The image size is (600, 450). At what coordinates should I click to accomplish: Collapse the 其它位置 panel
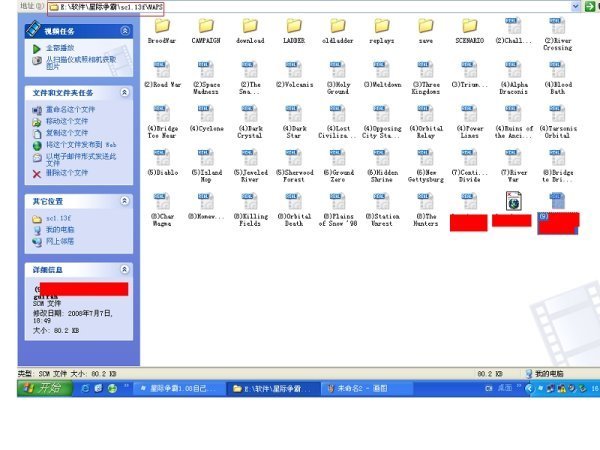[124, 201]
